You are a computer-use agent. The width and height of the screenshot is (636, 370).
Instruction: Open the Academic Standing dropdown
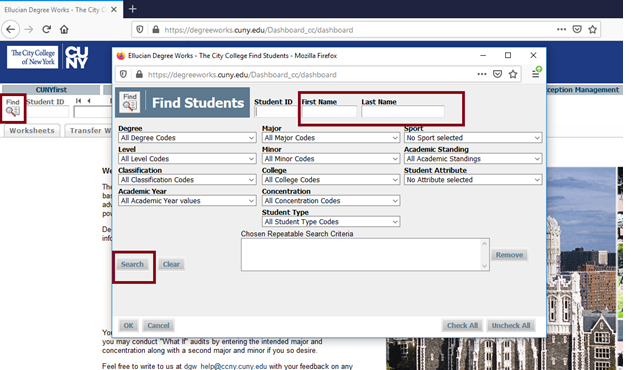click(x=473, y=159)
